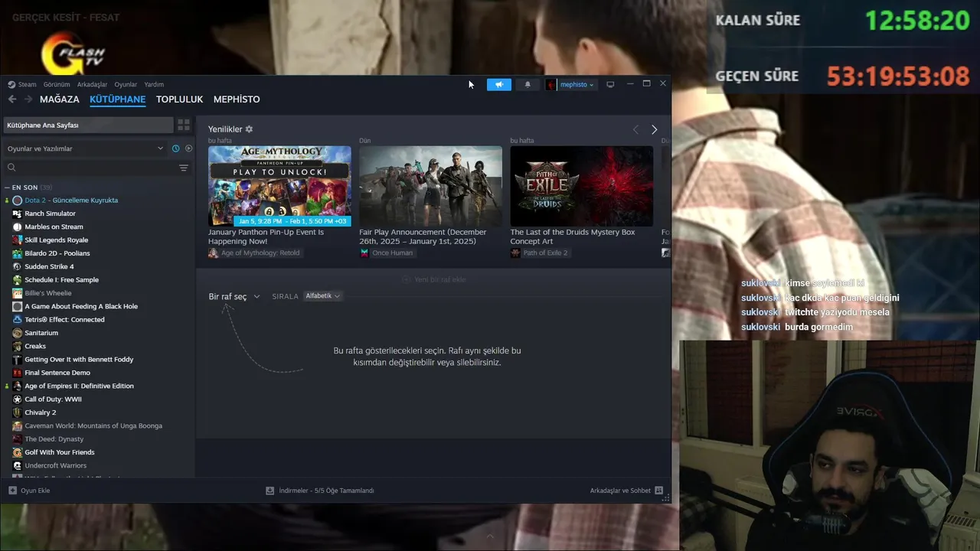The height and width of the screenshot is (551, 980).
Task: Open Bir raf seç dropdown
Action: 234,297
